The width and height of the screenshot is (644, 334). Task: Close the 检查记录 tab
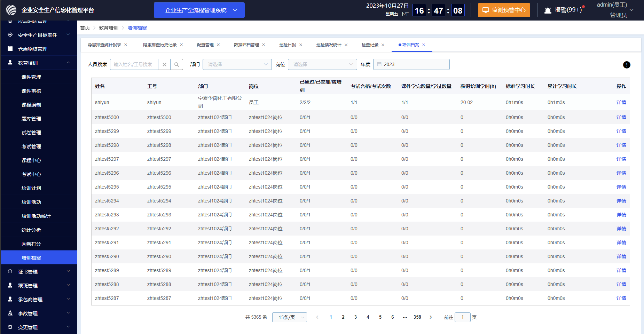click(x=383, y=45)
